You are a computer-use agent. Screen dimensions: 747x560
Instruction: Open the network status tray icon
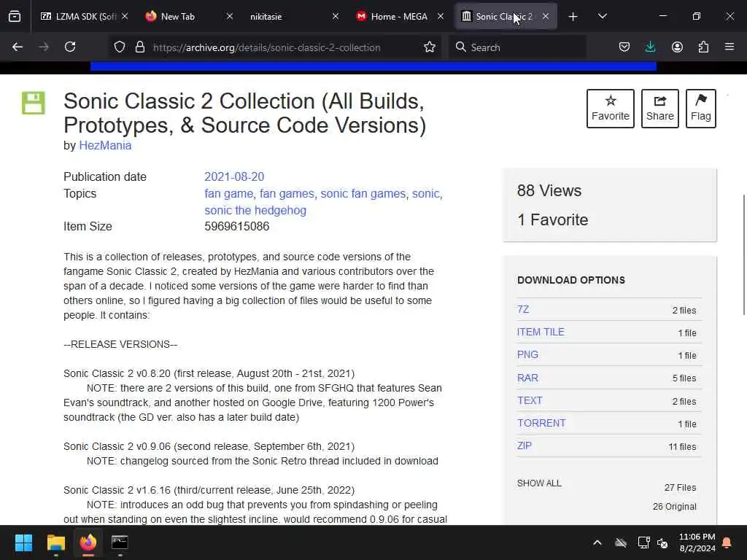[x=643, y=542]
